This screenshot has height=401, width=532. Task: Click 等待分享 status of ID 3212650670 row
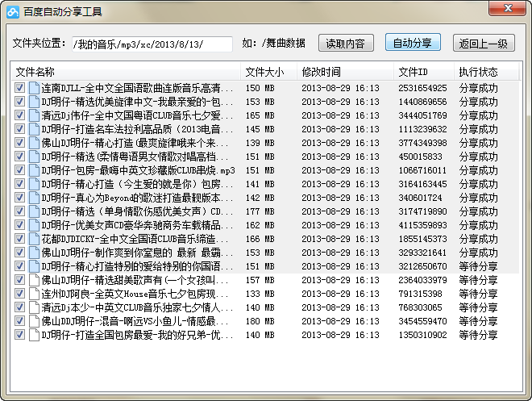[x=478, y=266]
